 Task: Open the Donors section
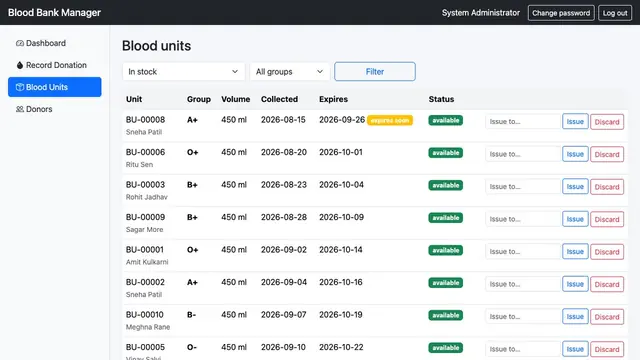point(55,109)
